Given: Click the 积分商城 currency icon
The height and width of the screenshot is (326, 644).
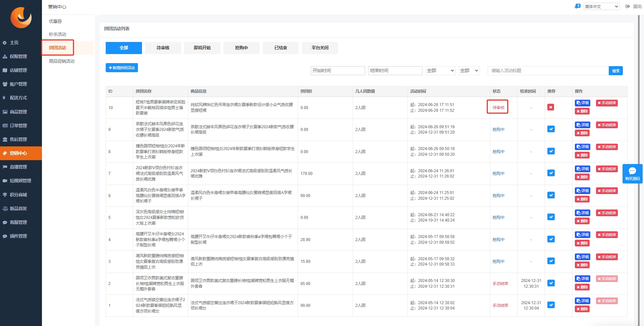Looking at the screenshot, I should 5,195.
